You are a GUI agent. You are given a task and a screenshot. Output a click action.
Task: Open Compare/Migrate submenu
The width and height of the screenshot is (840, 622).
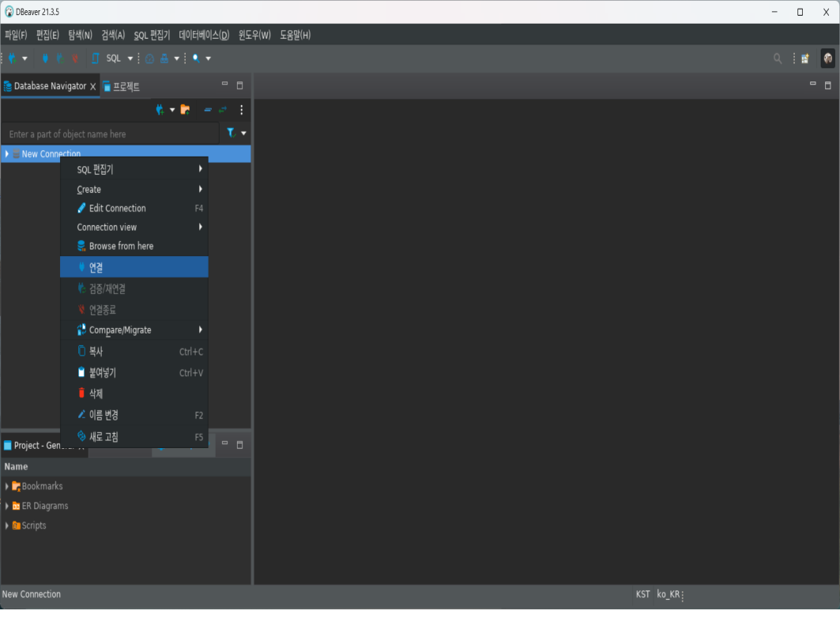(x=134, y=330)
